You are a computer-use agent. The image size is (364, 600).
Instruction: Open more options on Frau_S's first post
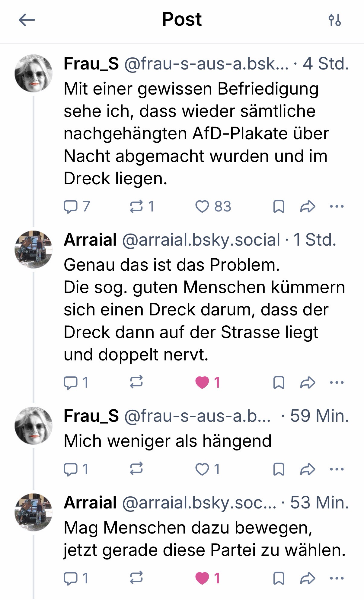point(337,207)
